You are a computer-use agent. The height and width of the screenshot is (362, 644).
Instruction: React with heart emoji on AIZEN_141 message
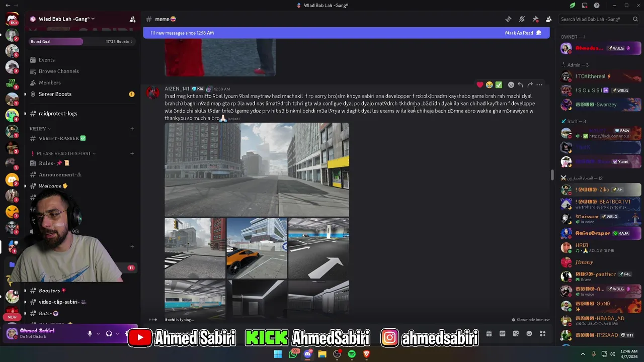(480, 84)
